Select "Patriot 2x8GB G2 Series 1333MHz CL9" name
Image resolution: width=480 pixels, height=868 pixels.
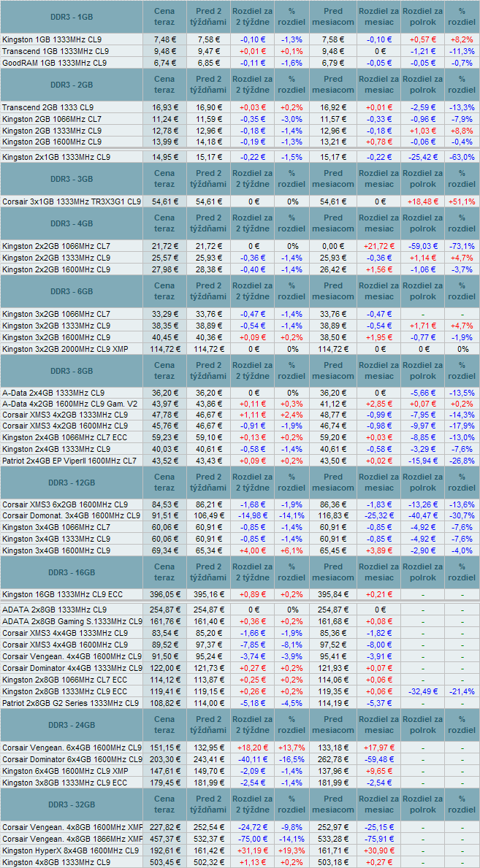pos(70,704)
